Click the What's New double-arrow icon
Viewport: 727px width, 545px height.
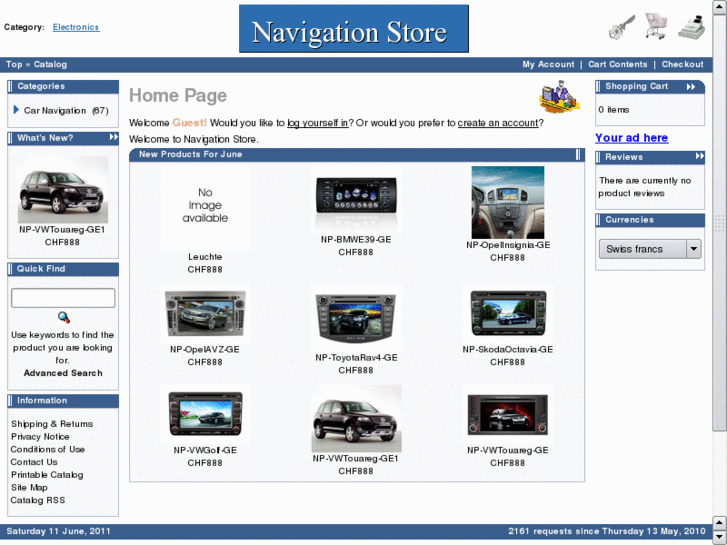pos(114,137)
